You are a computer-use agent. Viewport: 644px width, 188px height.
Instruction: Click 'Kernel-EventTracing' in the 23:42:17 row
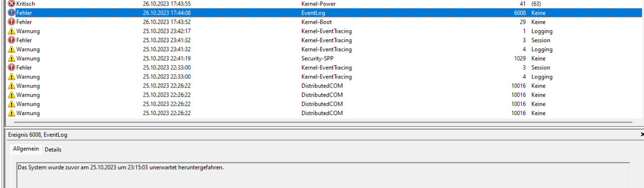[327, 31]
